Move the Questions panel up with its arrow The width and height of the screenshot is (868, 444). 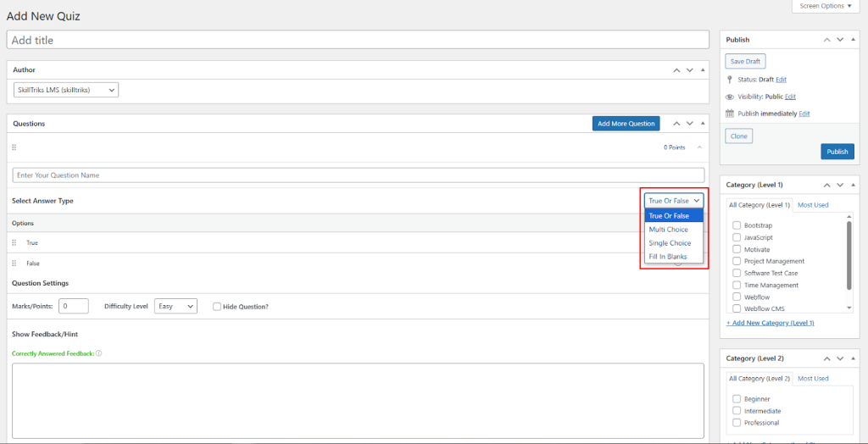(676, 124)
